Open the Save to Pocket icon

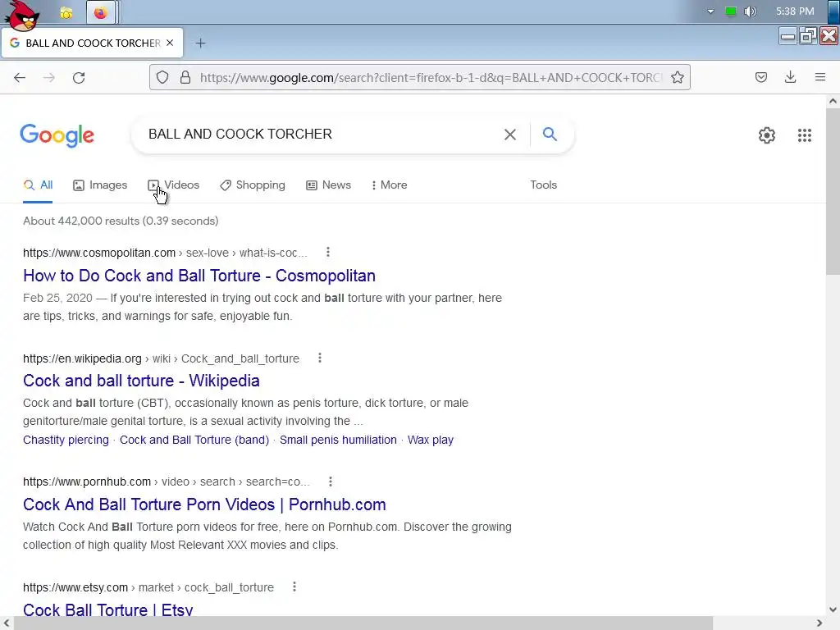[x=760, y=78]
